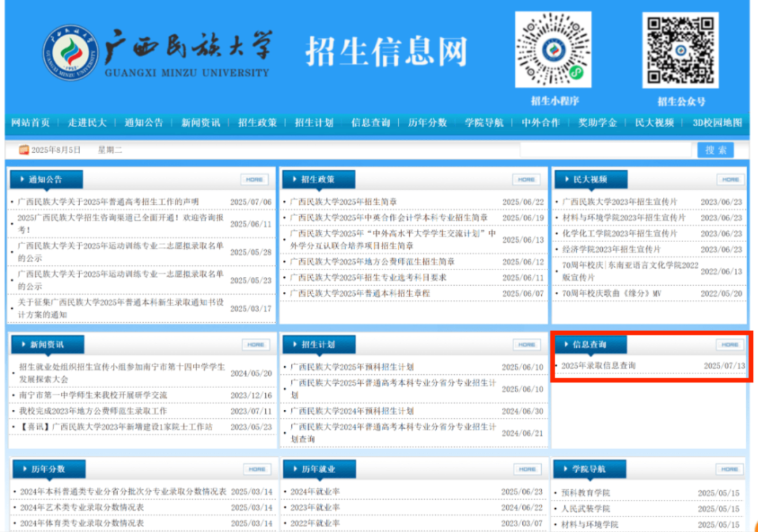Click the 学院导航 panel header tab

coord(590,469)
